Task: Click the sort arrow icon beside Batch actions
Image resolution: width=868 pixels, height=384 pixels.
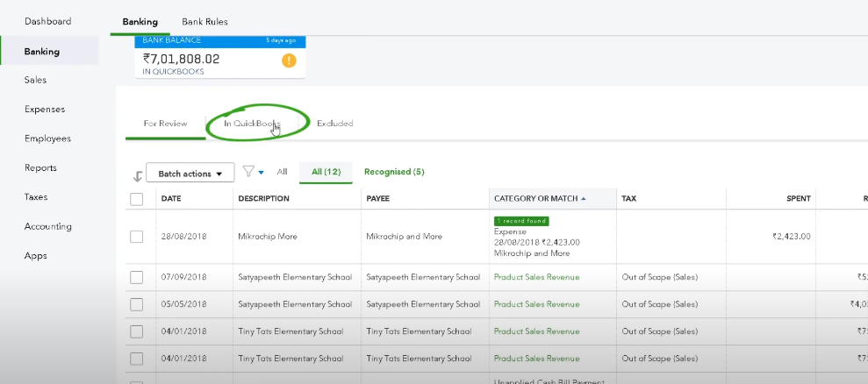Action: [137, 175]
